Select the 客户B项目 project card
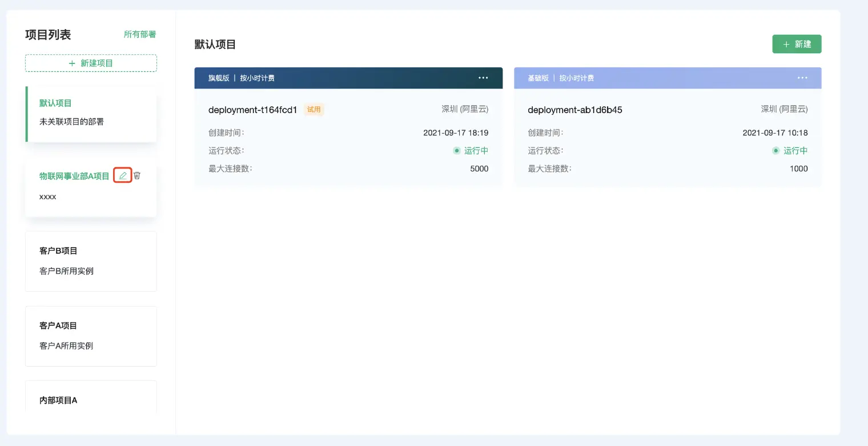 (91, 261)
